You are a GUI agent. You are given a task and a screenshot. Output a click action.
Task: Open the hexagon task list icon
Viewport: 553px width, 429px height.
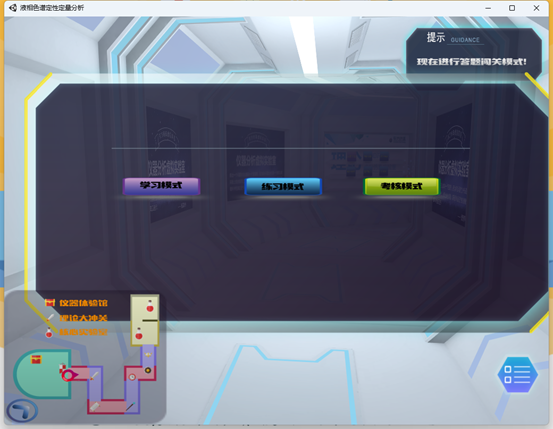[517, 375]
